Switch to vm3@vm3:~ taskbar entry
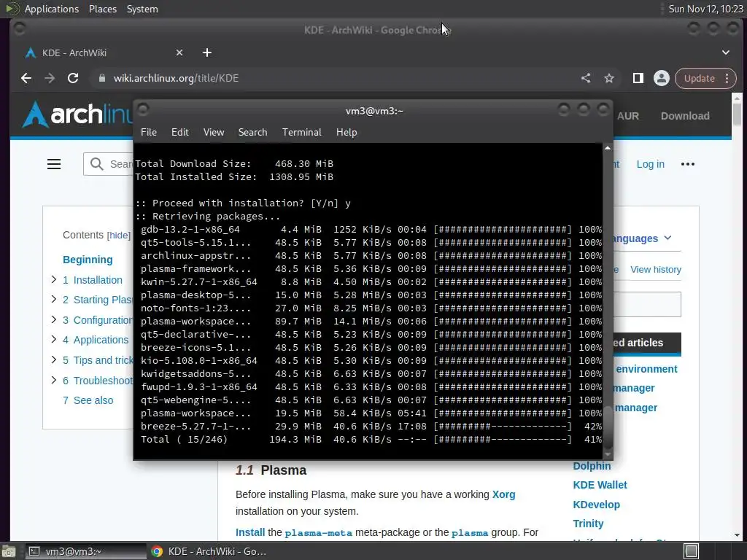This screenshot has height=560, width=747. point(85,551)
